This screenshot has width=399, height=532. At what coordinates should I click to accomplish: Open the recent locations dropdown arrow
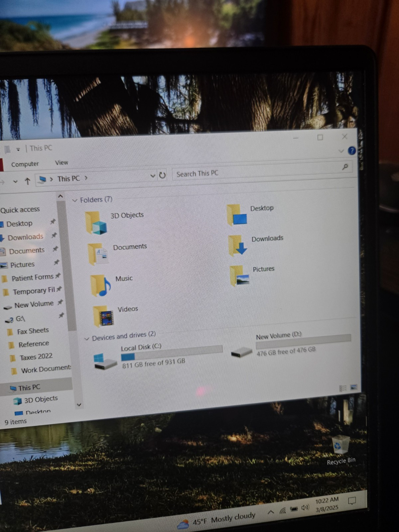click(15, 182)
